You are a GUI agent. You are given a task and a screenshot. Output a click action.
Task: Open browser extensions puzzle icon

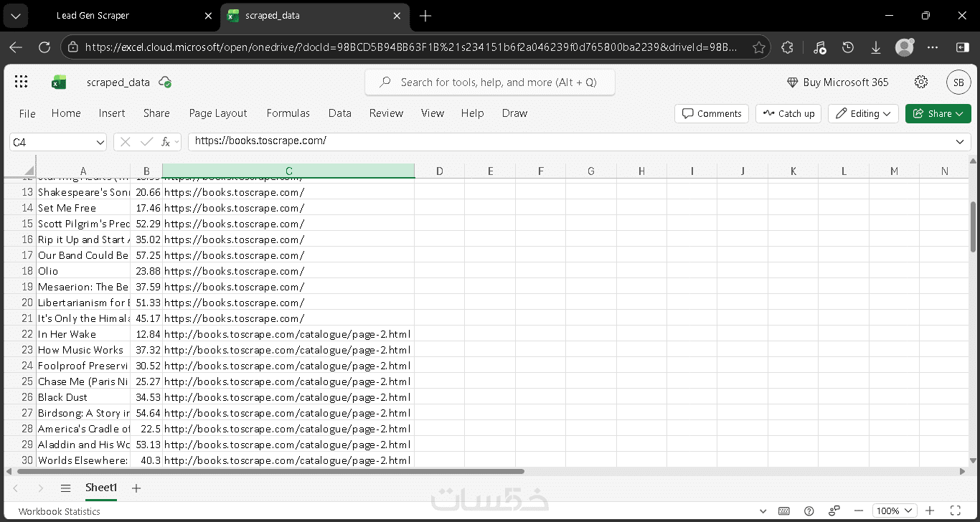788,47
